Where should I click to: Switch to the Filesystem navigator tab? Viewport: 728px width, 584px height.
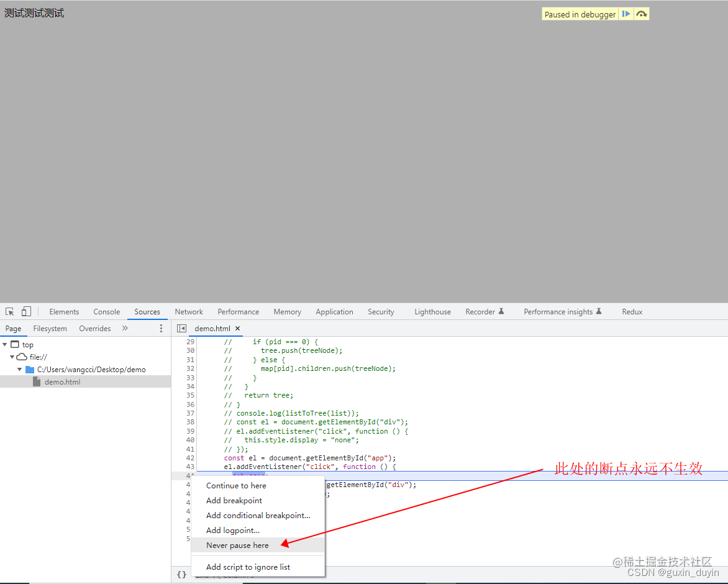50,328
